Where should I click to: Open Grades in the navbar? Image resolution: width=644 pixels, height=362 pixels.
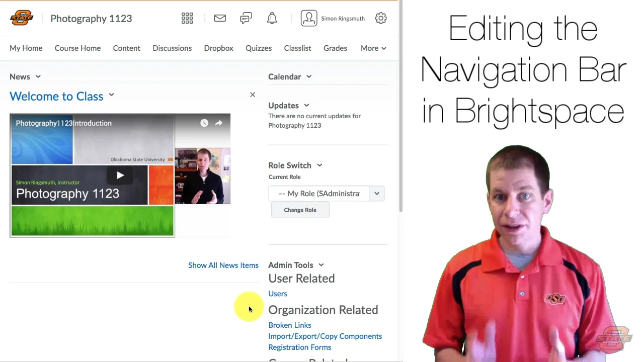click(335, 48)
